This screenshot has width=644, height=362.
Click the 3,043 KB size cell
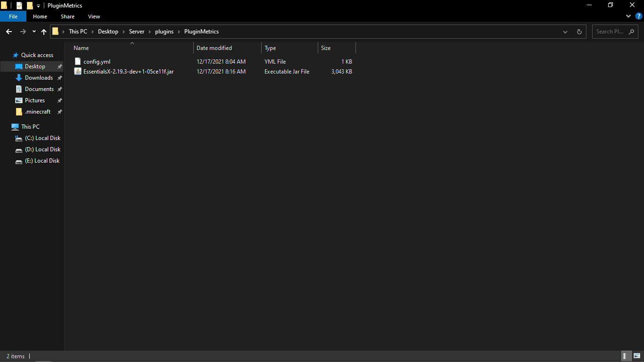coord(342,72)
